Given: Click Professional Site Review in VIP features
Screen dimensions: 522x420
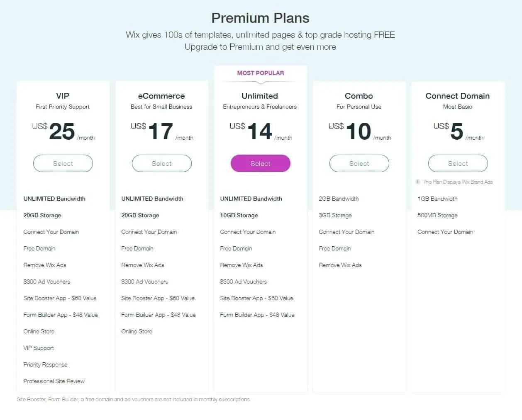Looking at the screenshot, I should 54,381.
